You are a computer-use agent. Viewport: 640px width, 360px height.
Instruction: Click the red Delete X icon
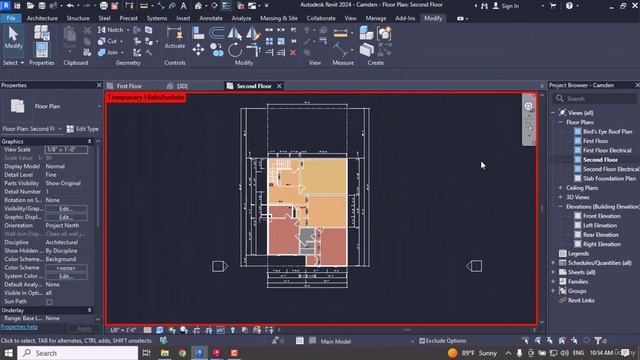pyautogui.click(x=293, y=53)
